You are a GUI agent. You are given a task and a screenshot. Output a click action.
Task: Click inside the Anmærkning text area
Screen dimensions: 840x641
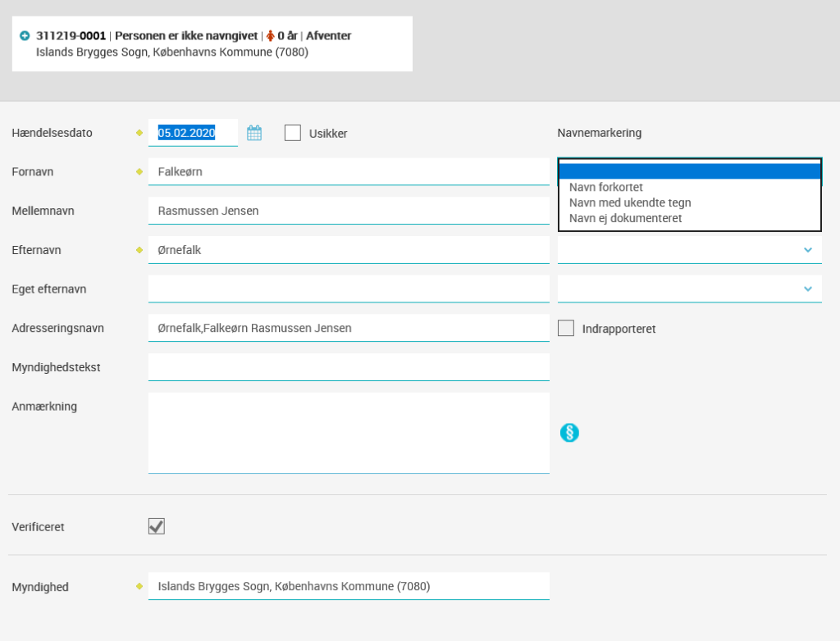click(x=349, y=434)
